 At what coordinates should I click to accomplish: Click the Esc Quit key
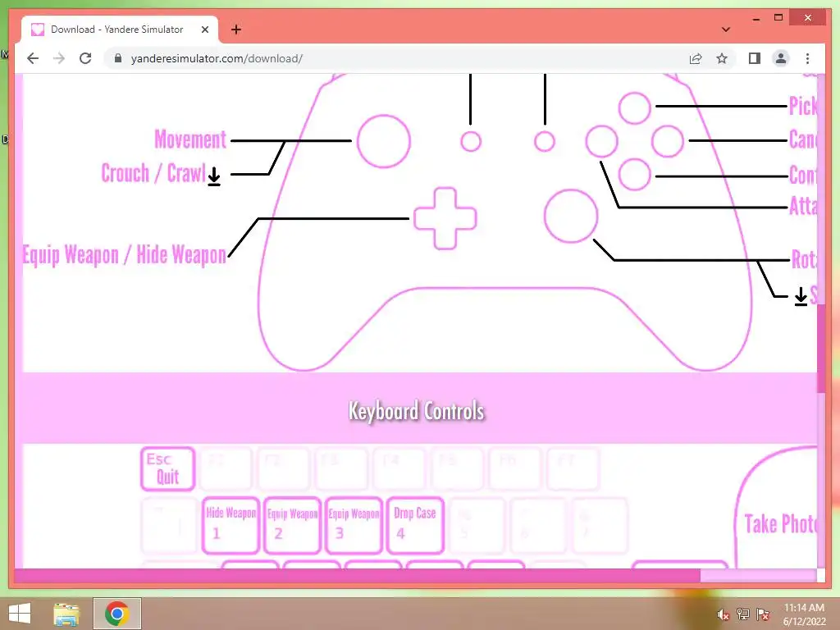(x=167, y=468)
